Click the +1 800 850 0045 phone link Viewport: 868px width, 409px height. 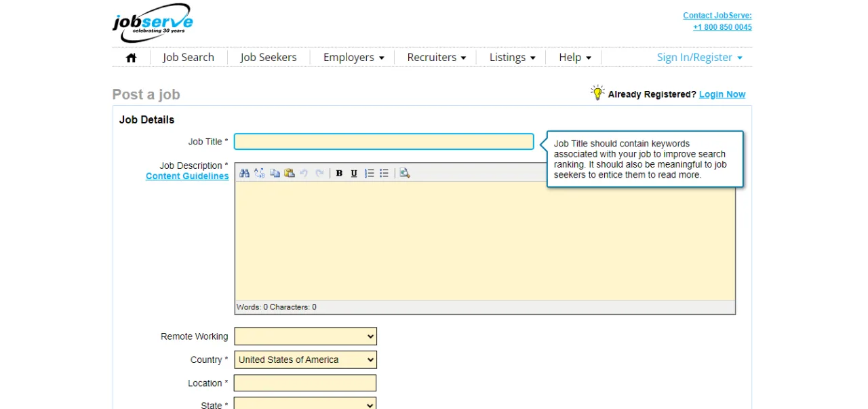click(722, 28)
